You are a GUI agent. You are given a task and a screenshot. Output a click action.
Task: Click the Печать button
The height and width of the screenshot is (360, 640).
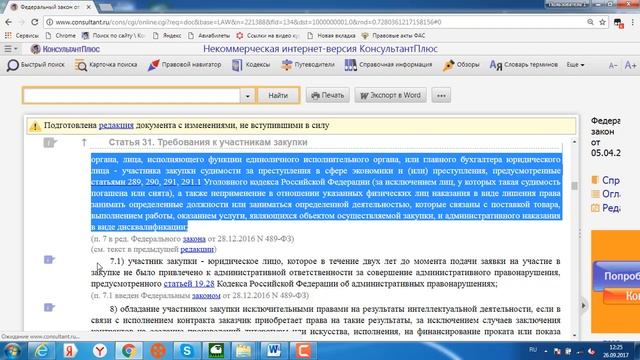tap(328, 96)
